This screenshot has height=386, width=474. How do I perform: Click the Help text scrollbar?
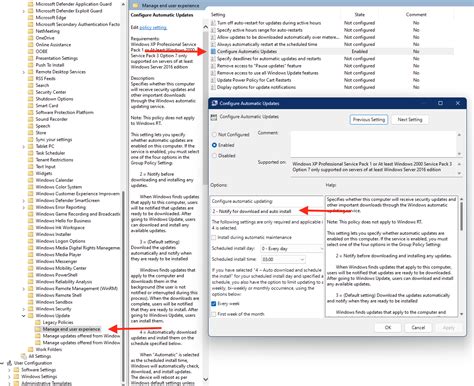click(461, 216)
